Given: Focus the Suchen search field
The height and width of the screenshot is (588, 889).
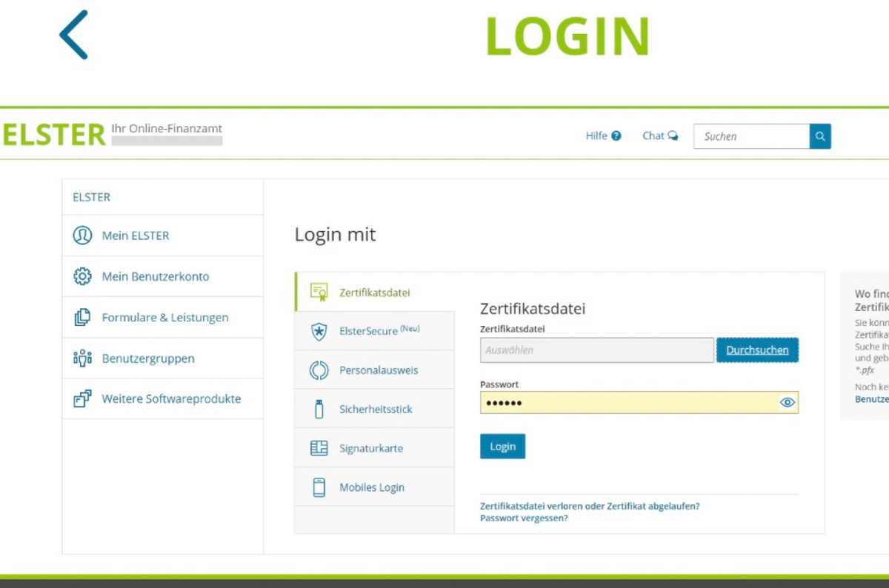Looking at the screenshot, I should pyautogui.click(x=751, y=136).
